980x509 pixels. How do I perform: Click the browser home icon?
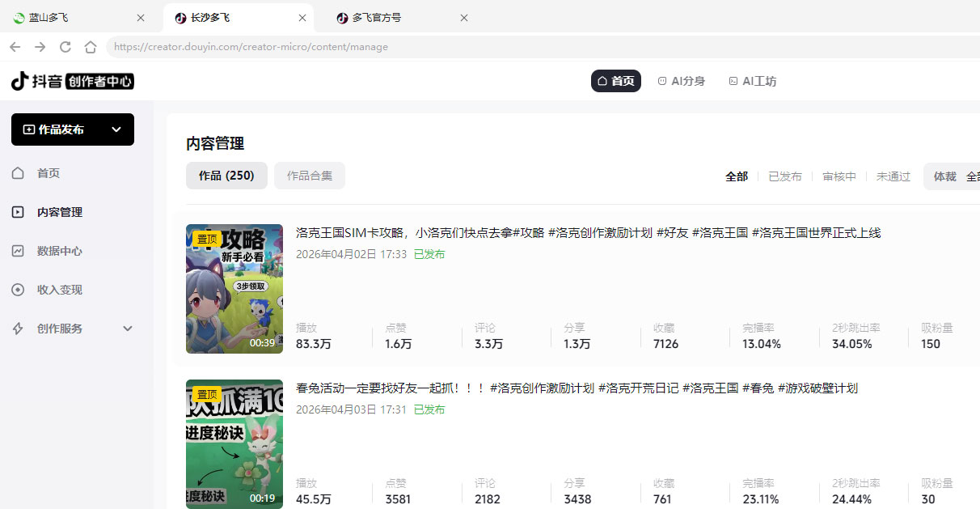click(91, 47)
